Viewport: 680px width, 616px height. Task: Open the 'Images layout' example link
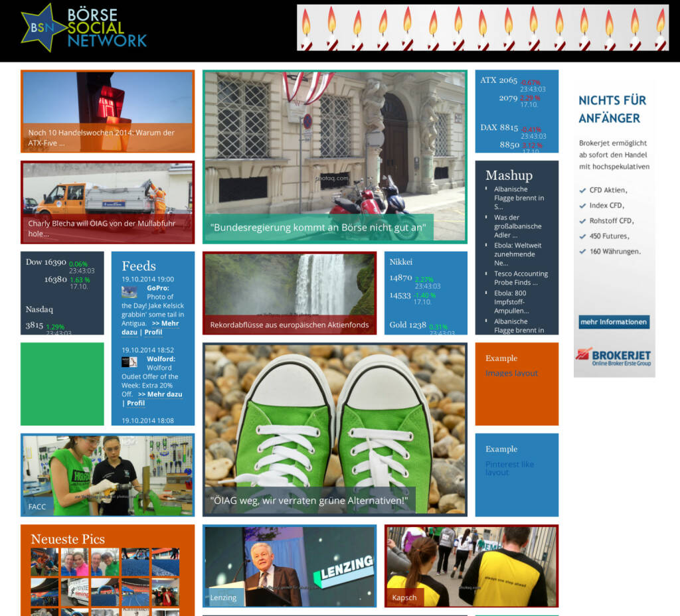click(x=511, y=373)
